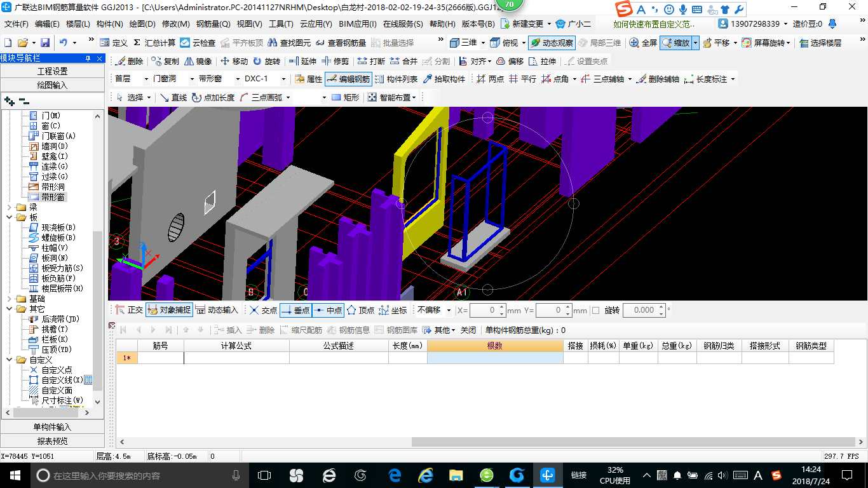Viewport: 868px width, 488px height.
Task: Toggle 垂点 perpendicular snap
Action: coord(295,310)
